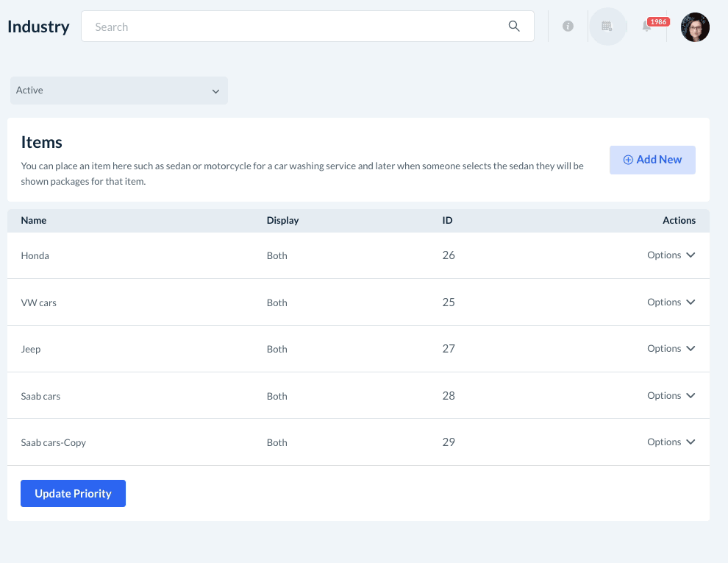Click the Add New button
Image resolution: width=728 pixels, height=563 pixels.
point(652,160)
